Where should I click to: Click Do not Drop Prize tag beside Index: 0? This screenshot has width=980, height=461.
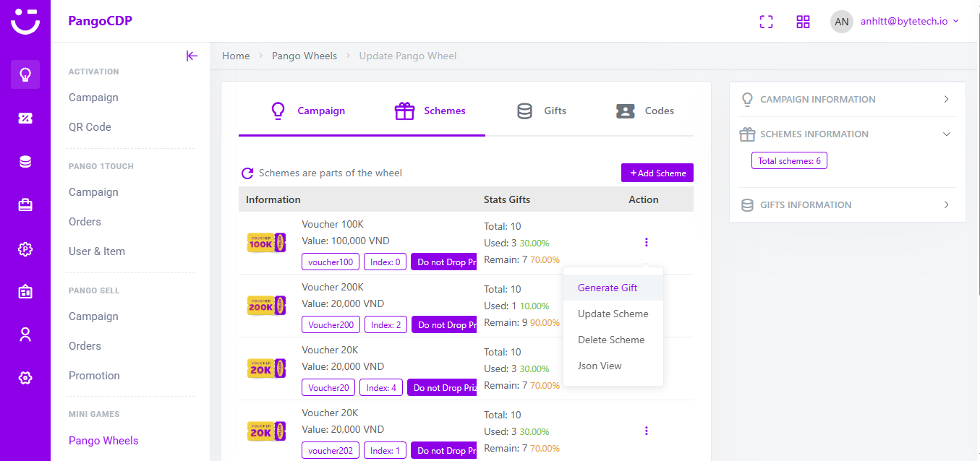[444, 262]
